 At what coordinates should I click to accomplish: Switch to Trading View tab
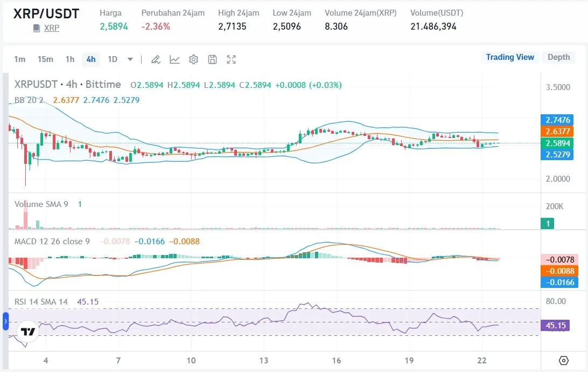pyautogui.click(x=510, y=57)
